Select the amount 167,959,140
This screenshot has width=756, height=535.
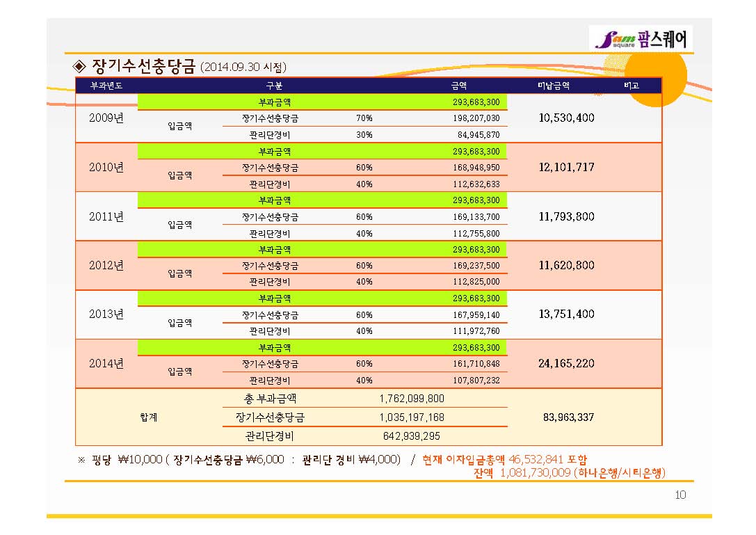tap(476, 314)
